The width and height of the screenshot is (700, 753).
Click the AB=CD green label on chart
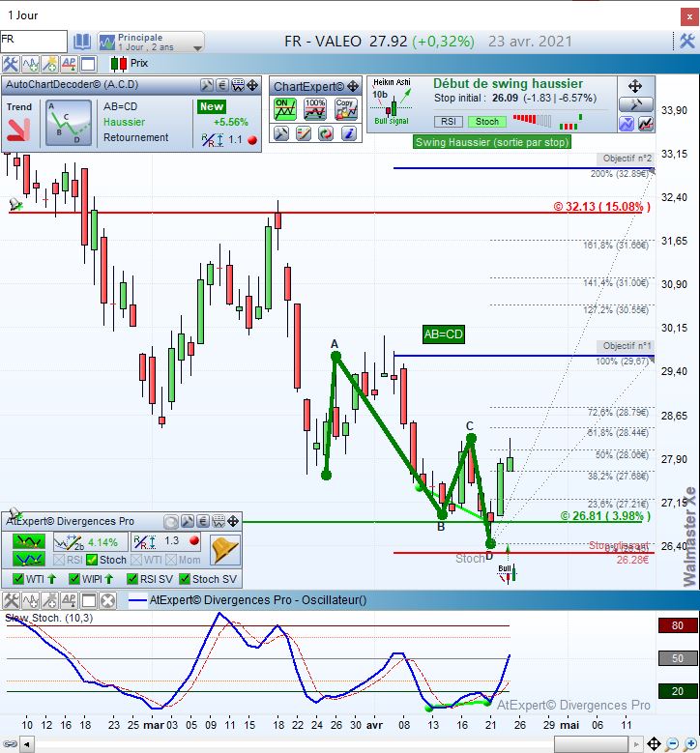(x=444, y=334)
